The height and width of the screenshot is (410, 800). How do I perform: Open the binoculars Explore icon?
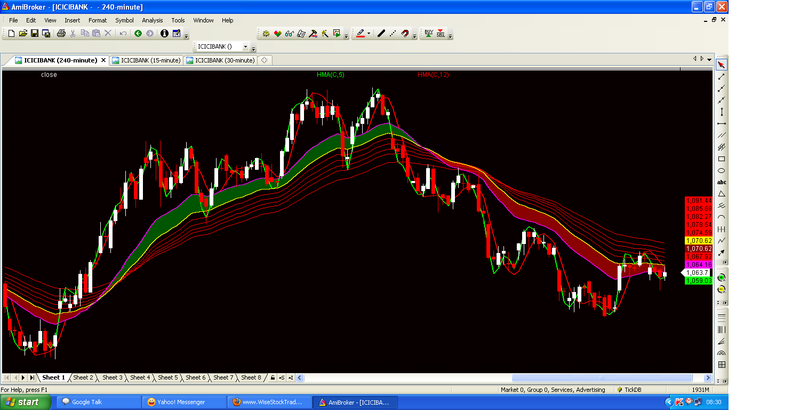[289, 34]
